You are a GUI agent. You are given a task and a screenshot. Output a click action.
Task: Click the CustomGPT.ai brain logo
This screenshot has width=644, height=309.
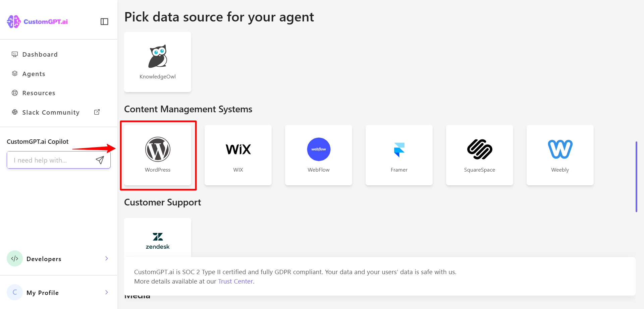[x=14, y=21]
